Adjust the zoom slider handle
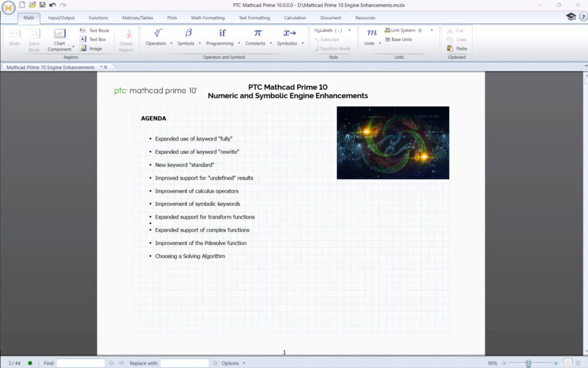 click(x=528, y=363)
